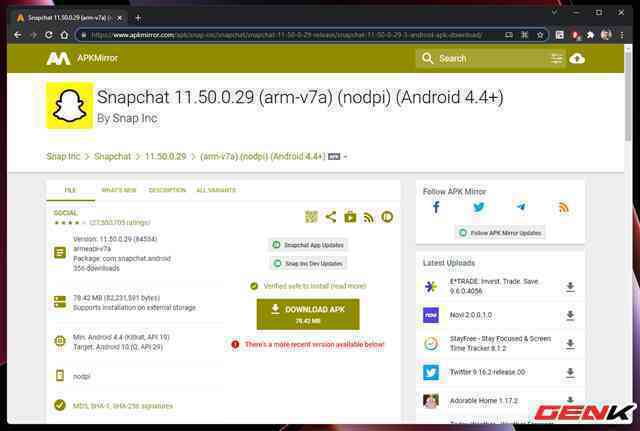640x431 pixels.
Task: Open the QR code icon
Action: [311, 217]
